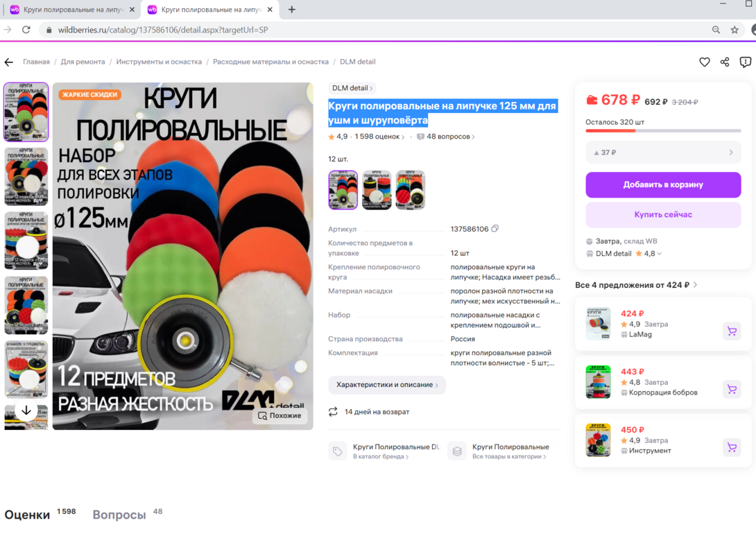Click the report/complaint speech bubble icon
756x536 pixels.
(746, 62)
